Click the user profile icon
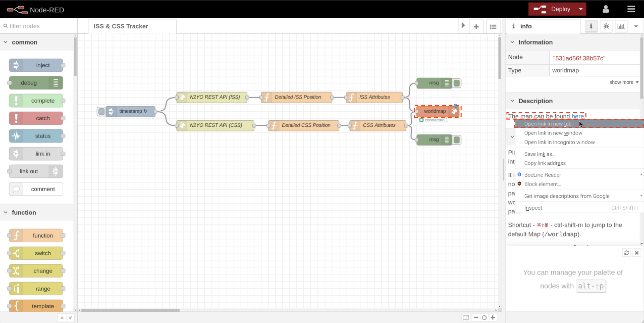The image size is (644, 323). click(605, 9)
